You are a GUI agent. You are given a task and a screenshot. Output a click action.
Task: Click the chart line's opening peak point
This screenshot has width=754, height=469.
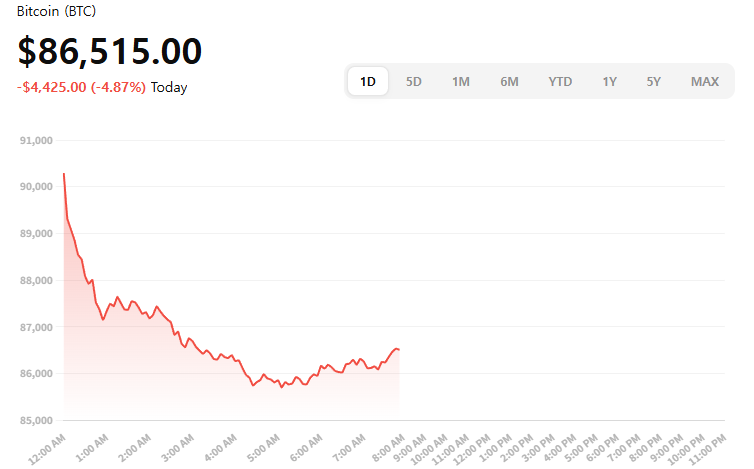coord(64,174)
